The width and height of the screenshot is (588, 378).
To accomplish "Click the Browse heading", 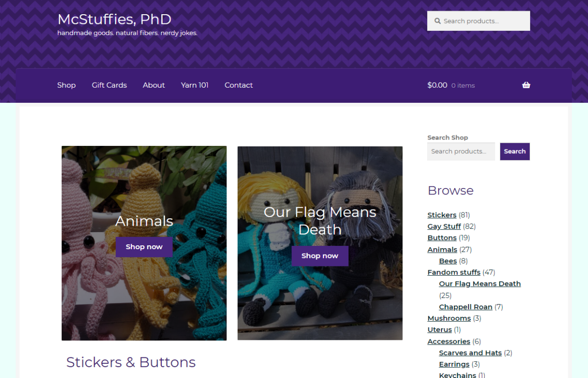I will (450, 190).
